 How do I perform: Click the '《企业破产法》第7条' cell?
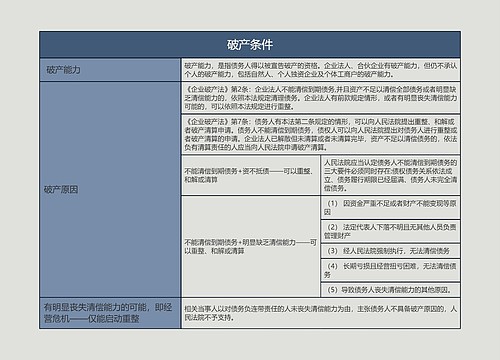(321, 134)
